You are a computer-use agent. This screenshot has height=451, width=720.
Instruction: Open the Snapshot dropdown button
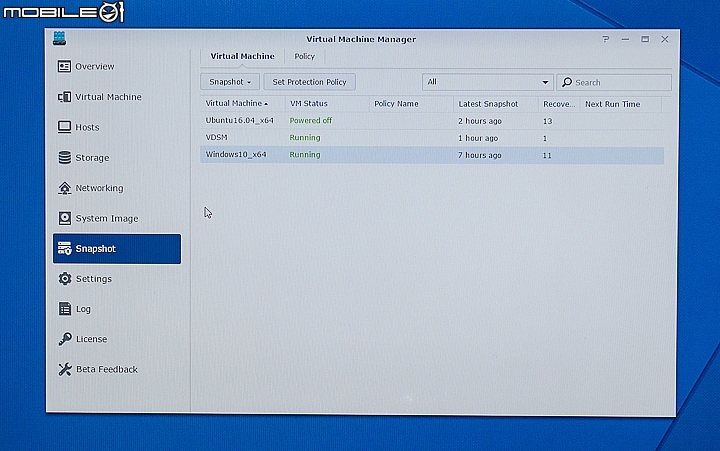click(230, 82)
